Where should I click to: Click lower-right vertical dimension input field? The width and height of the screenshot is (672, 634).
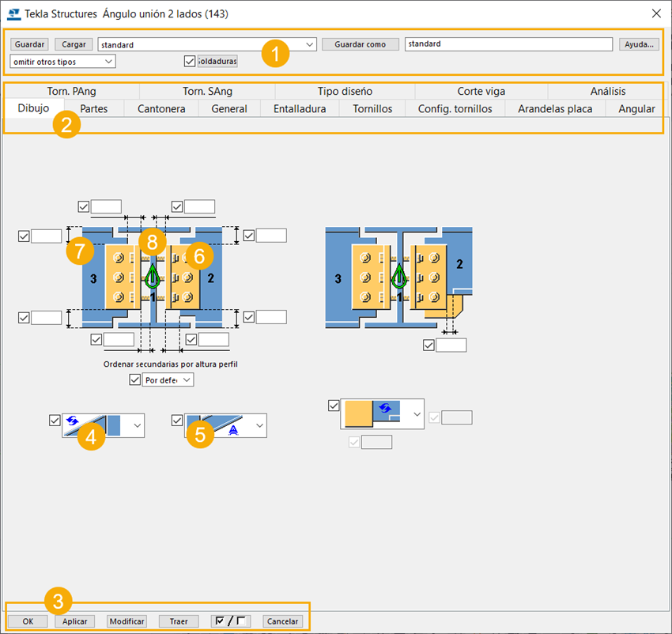pos(272,317)
